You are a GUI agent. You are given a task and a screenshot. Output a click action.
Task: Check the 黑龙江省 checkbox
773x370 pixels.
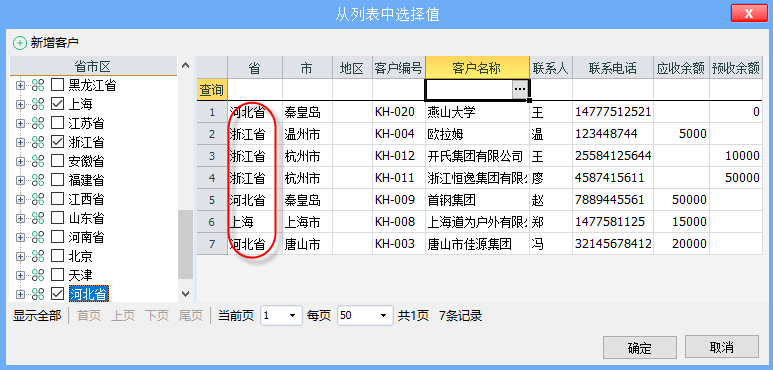click(58, 86)
